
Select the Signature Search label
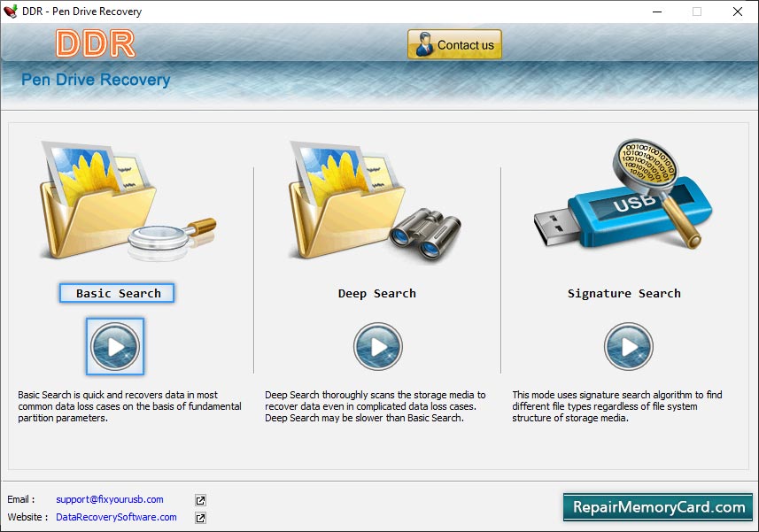tap(624, 294)
